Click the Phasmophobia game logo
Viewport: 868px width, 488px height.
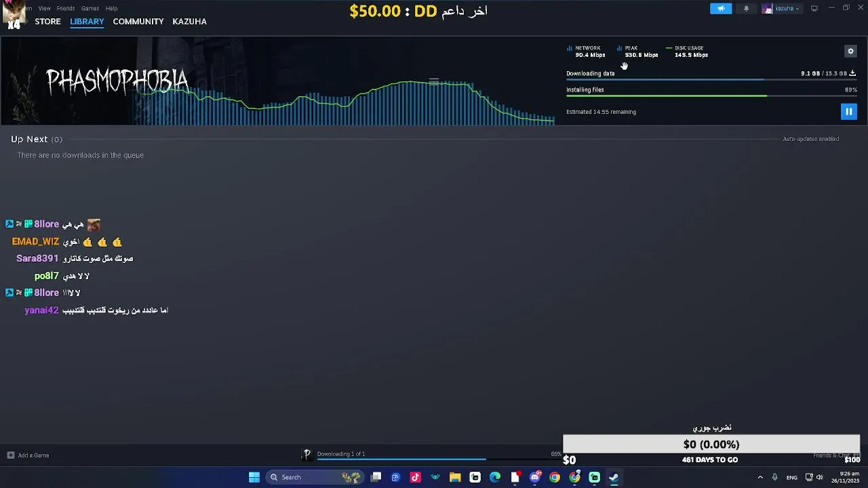click(x=117, y=81)
